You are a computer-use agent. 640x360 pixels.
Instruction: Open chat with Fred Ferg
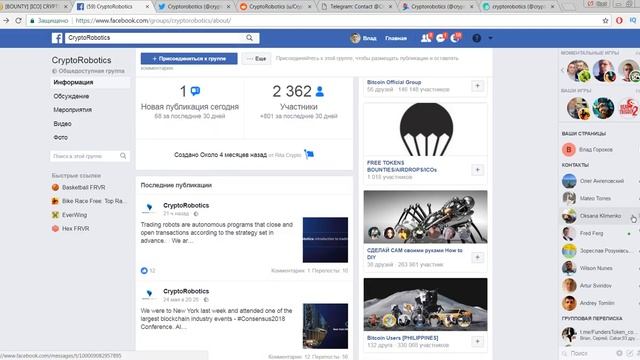(599, 233)
